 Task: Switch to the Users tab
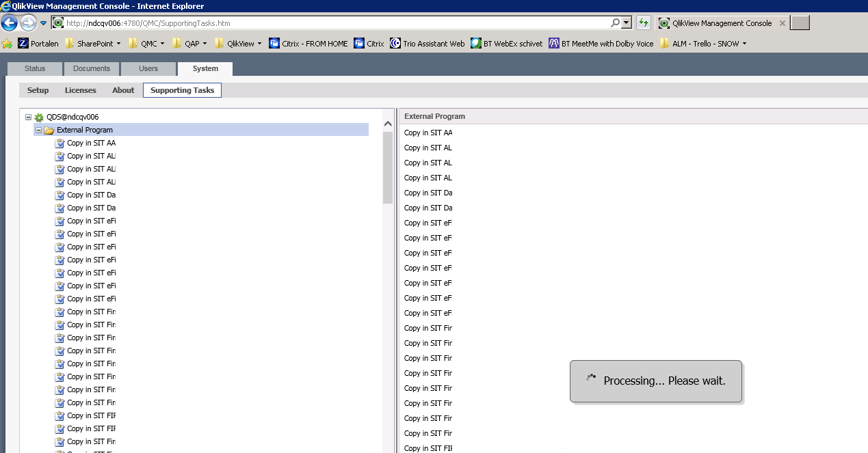click(x=148, y=69)
